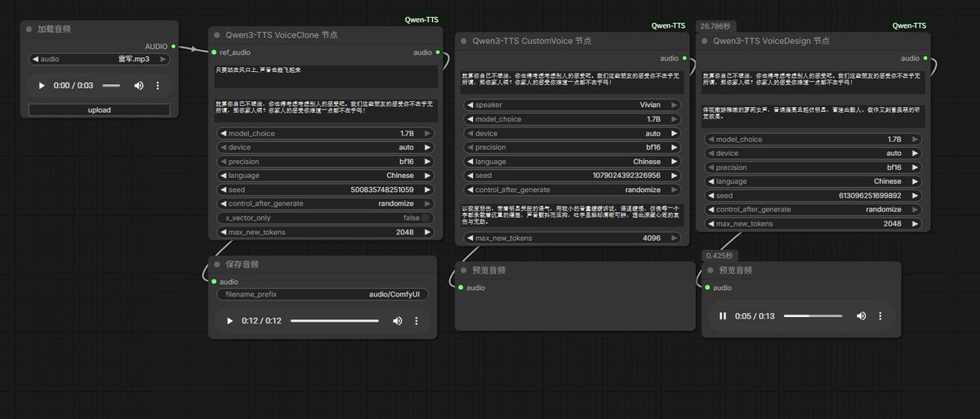The image size is (980, 419).
Task: Play the 雷军.mp3 audio in 加载音频 node
Action: pos(42,86)
